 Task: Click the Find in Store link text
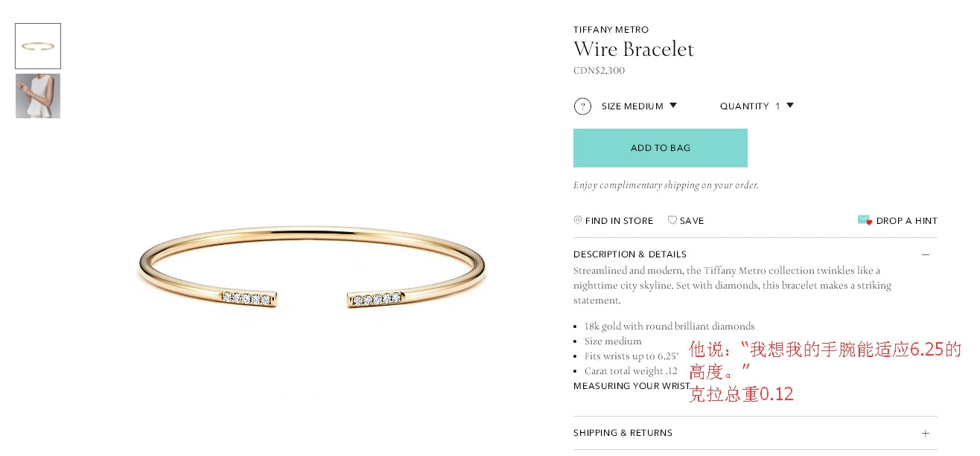[620, 221]
